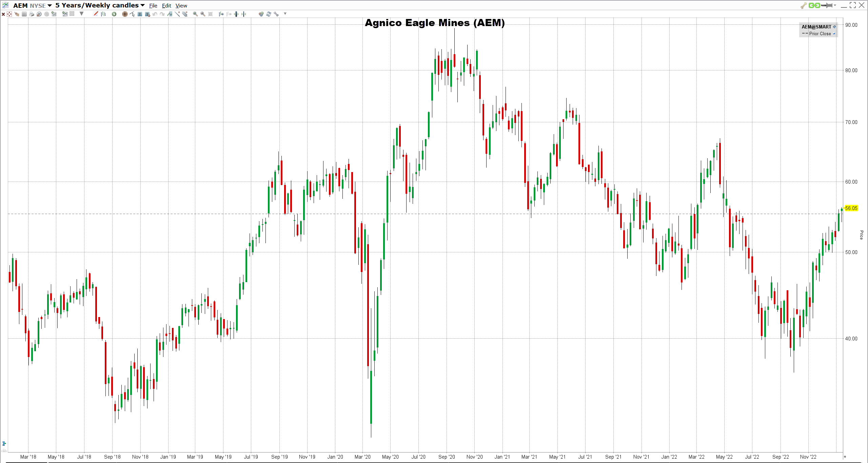Click the green chain link grouping icon

[814, 5]
